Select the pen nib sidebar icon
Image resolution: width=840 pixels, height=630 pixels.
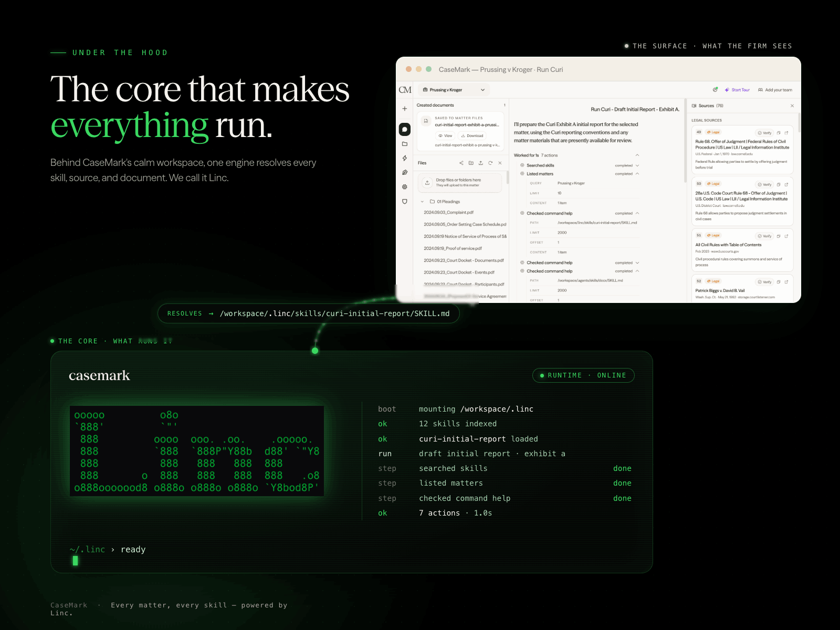405,172
